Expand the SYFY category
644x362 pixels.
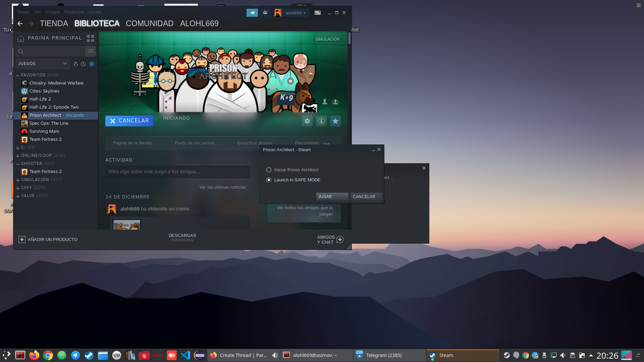click(18, 188)
